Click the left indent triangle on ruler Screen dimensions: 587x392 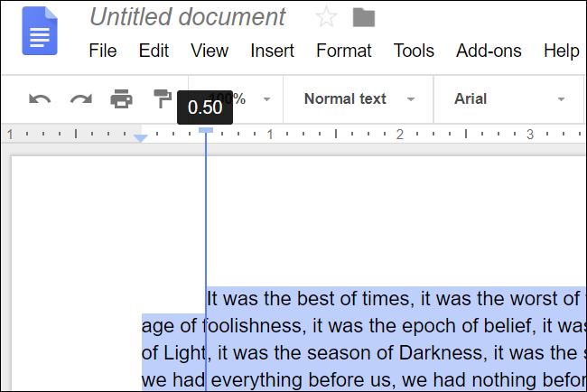click(x=140, y=138)
